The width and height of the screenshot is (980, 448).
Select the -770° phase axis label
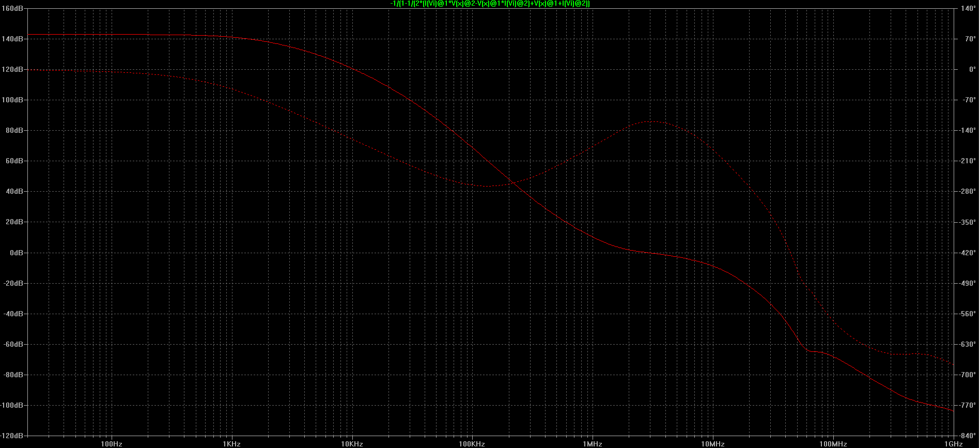point(968,405)
